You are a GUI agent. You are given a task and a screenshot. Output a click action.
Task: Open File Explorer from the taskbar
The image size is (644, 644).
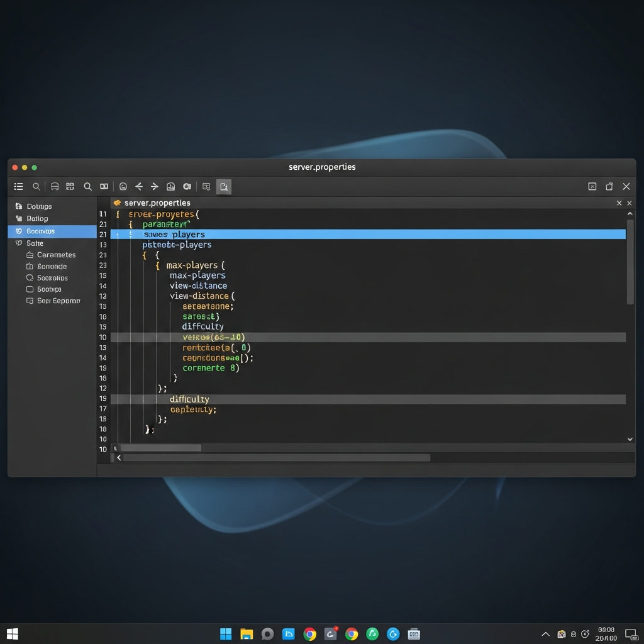coord(247,634)
